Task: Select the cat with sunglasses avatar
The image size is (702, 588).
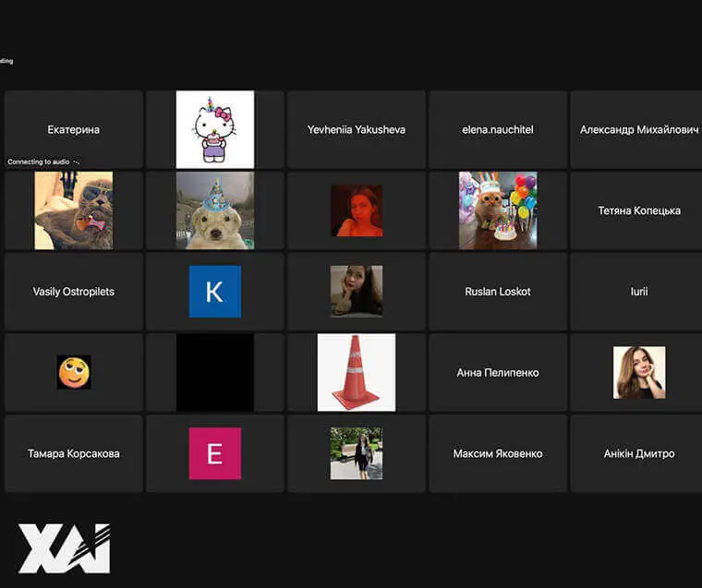Action: [x=74, y=210]
